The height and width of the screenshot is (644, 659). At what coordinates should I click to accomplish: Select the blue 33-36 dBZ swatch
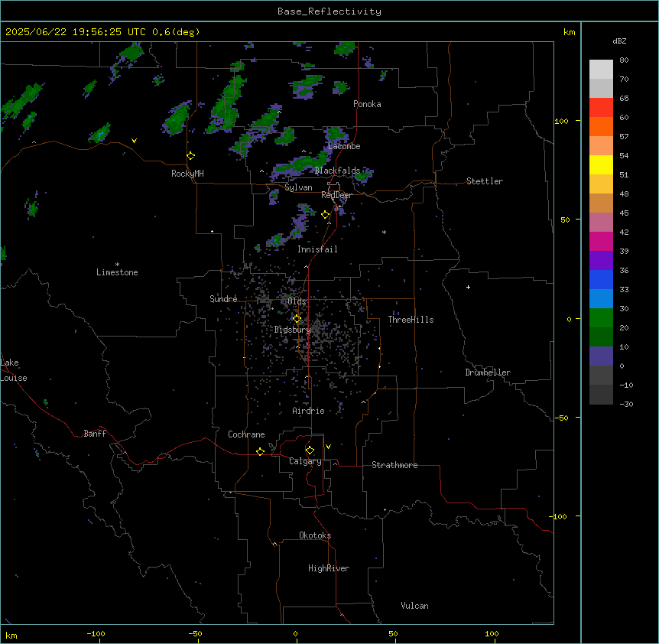pos(601,279)
